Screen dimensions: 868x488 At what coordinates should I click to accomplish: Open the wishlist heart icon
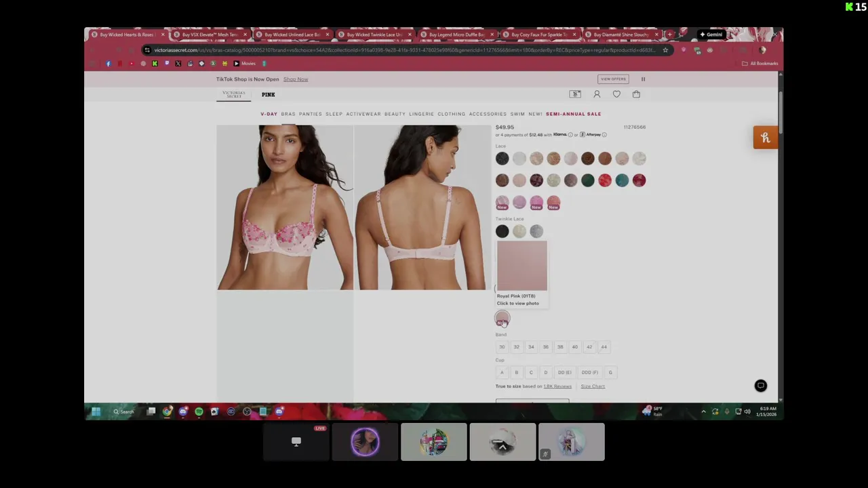pos(616,94)
